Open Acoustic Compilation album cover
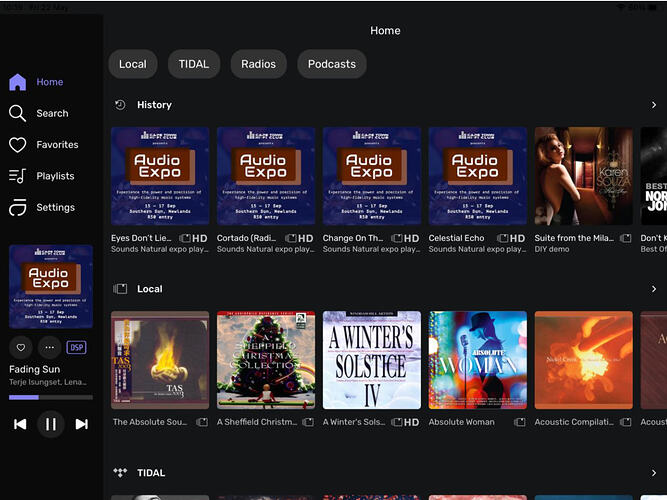 point(584,360)
